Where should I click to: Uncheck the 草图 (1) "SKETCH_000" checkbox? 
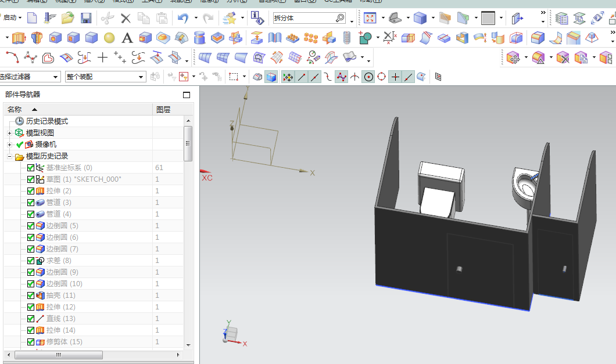pos(31,179)
